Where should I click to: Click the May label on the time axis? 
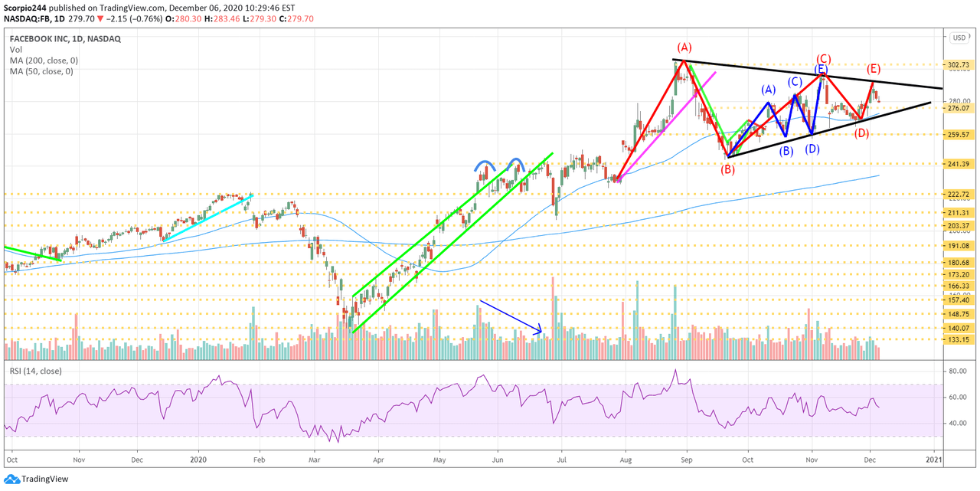[x=439, y=461]
